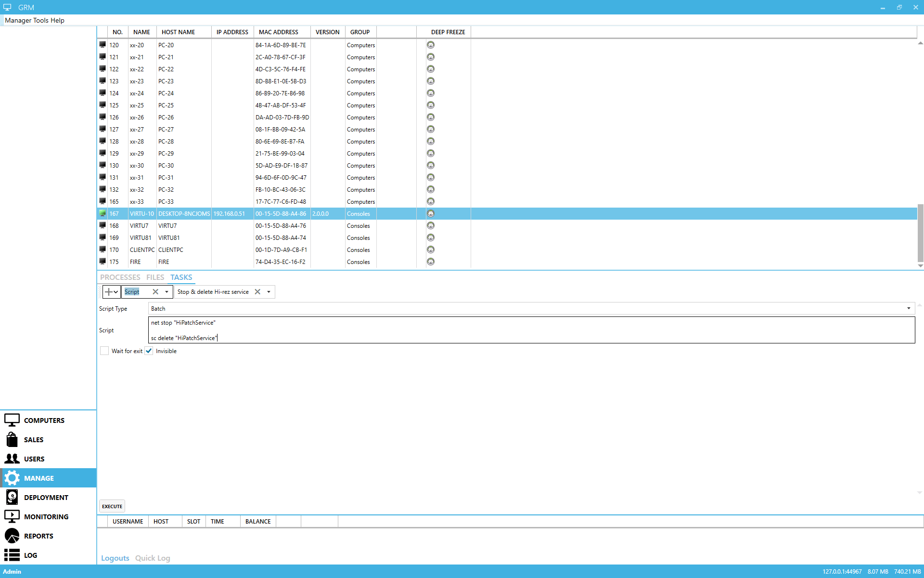924x578 pixels.
Task: Click Deep Freeze icon for VIRTU-10 row
Action: [431, 213]
